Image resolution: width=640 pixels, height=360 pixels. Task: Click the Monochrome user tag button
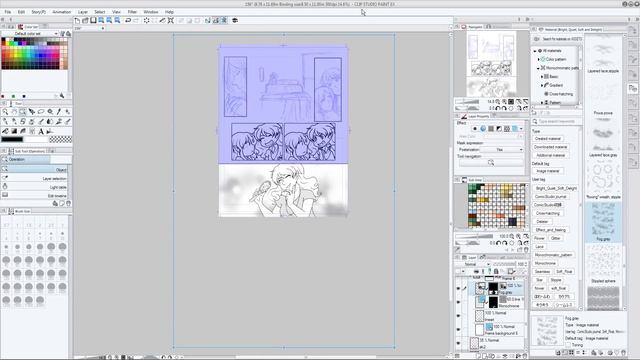click(x=545, y=263)
